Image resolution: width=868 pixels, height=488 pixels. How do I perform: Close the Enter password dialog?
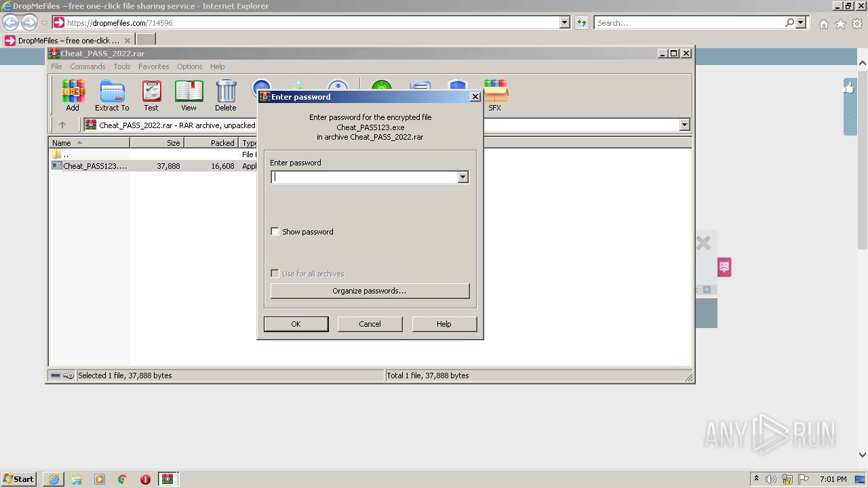[x=475, y=97]
